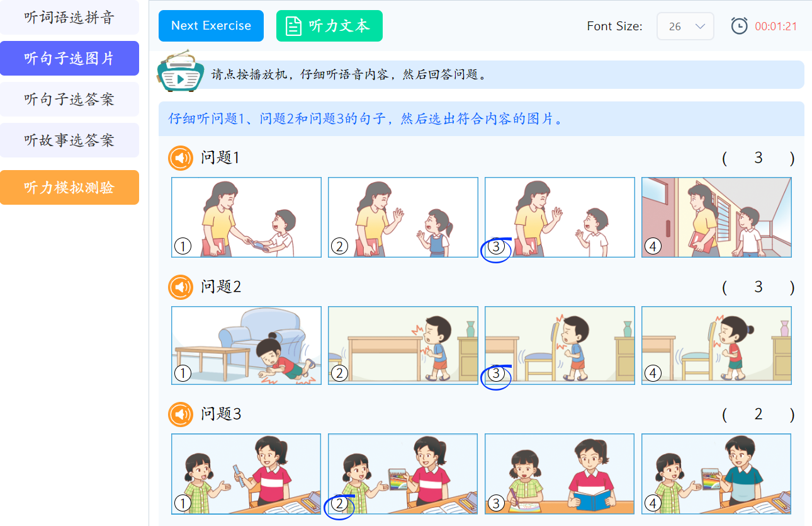Choose picture 1 of teacher receiving item in 问题1
The width and height of the screenshot is (812, 526).
coord(247,217)
